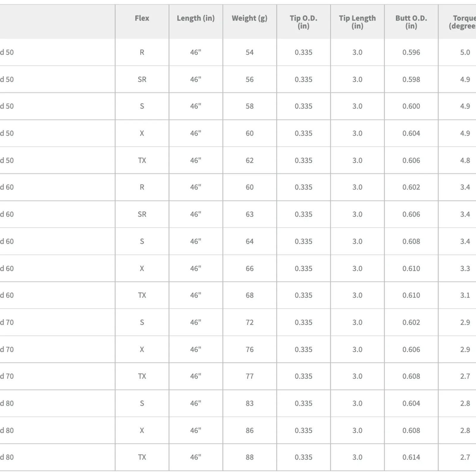Click the SR flex cell with weight 56
Screen dimensions: 476x476
click(142, 79)
